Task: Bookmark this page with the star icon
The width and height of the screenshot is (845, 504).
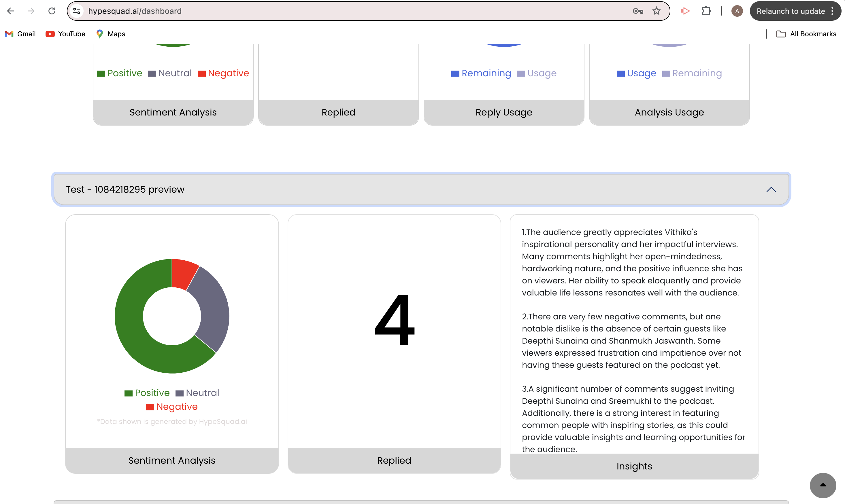Action: pos(657,11)
